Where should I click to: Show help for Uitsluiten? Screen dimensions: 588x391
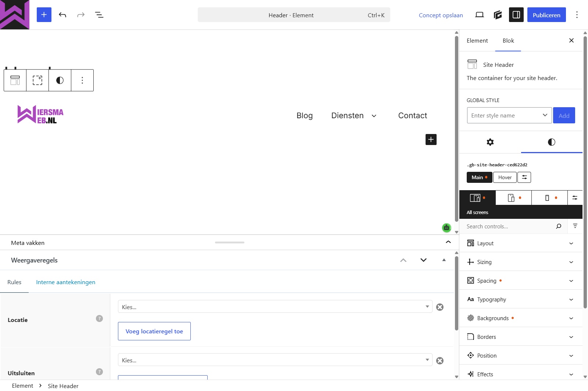coord(99,372)
